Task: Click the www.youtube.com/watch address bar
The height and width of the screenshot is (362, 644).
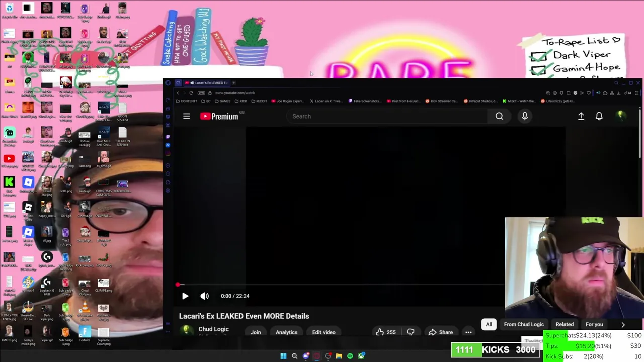Action: 234,93
